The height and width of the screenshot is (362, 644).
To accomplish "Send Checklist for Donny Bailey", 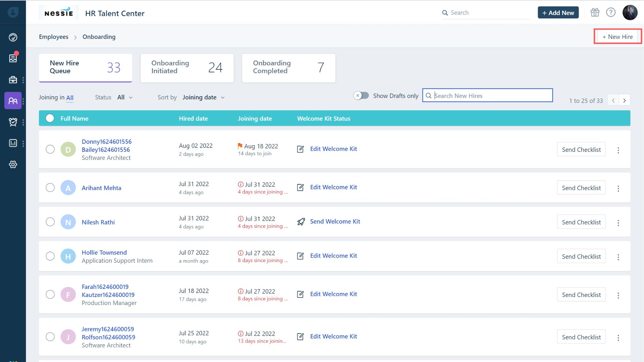I will [581, 149].
